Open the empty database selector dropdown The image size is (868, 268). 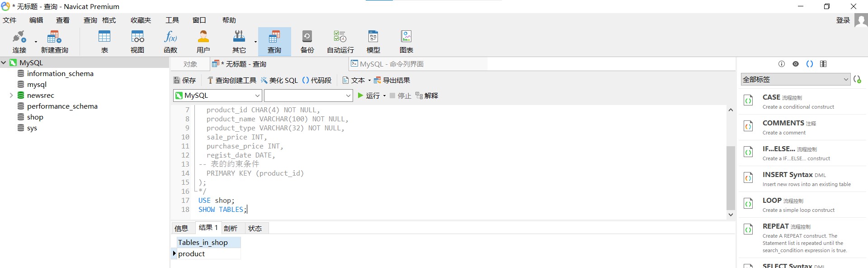tap(308, 96)
